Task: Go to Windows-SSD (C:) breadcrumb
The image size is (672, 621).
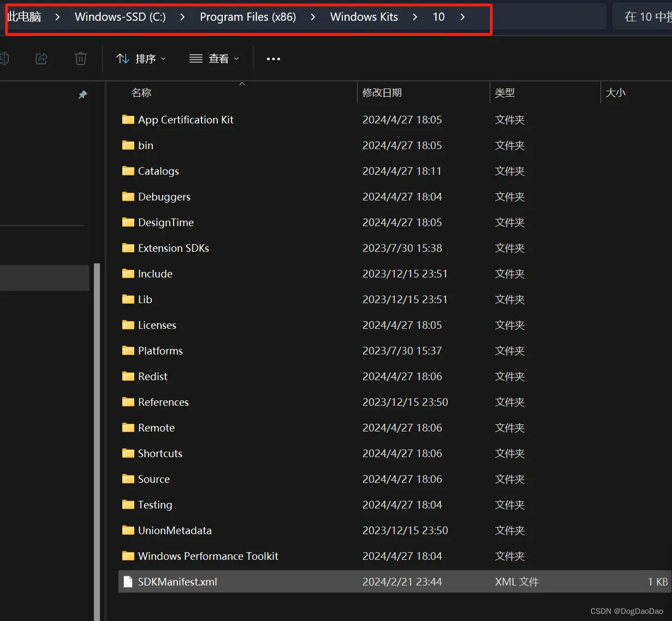Action: 120,17
